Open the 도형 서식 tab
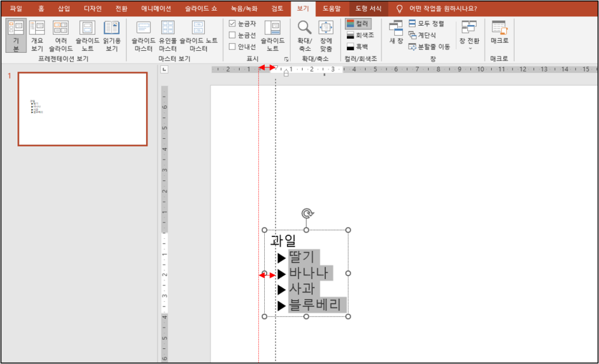The width and height of the screenshot is (599, 364). point(368,8)
